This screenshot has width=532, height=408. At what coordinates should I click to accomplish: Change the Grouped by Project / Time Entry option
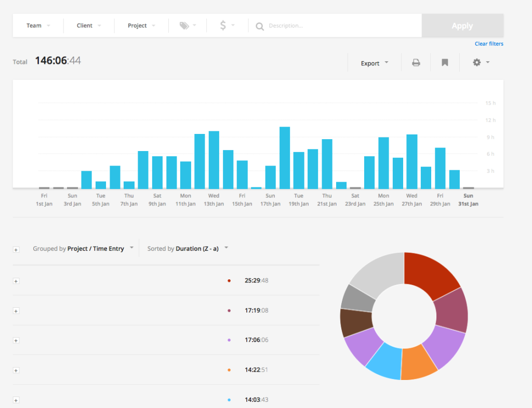pos(83,249)
